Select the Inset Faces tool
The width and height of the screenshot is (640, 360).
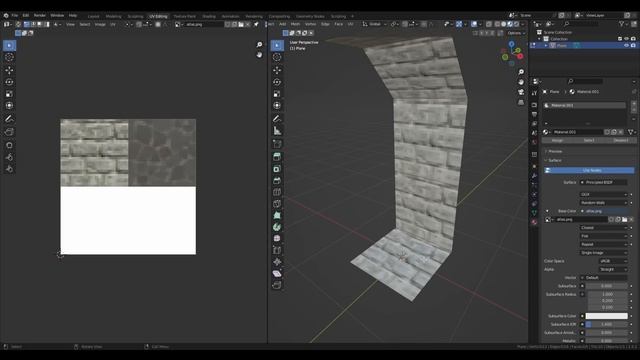tap(277, 169)
